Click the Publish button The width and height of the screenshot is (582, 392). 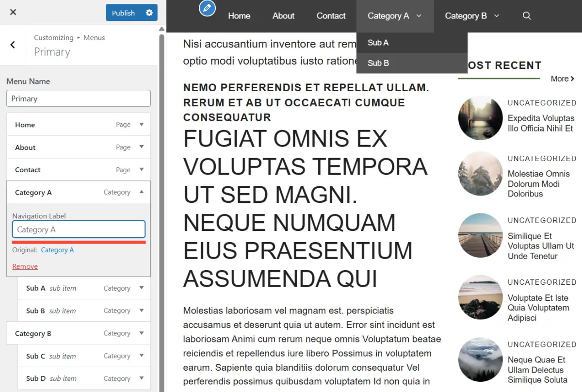pos(123,13)
